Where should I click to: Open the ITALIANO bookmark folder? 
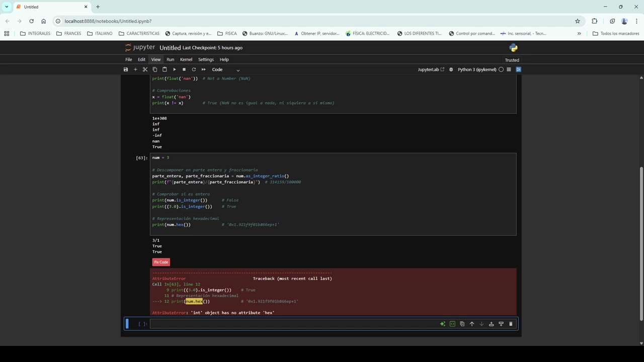[100, 34]
